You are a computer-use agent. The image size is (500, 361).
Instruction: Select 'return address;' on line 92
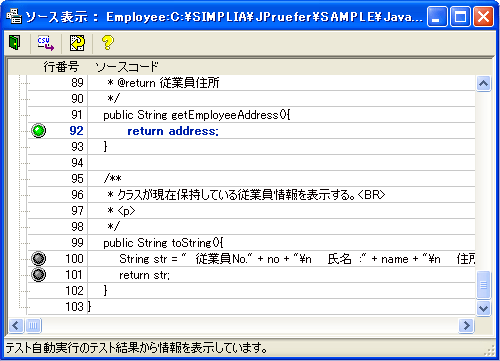pyautogui.click(x=173, y=131)
